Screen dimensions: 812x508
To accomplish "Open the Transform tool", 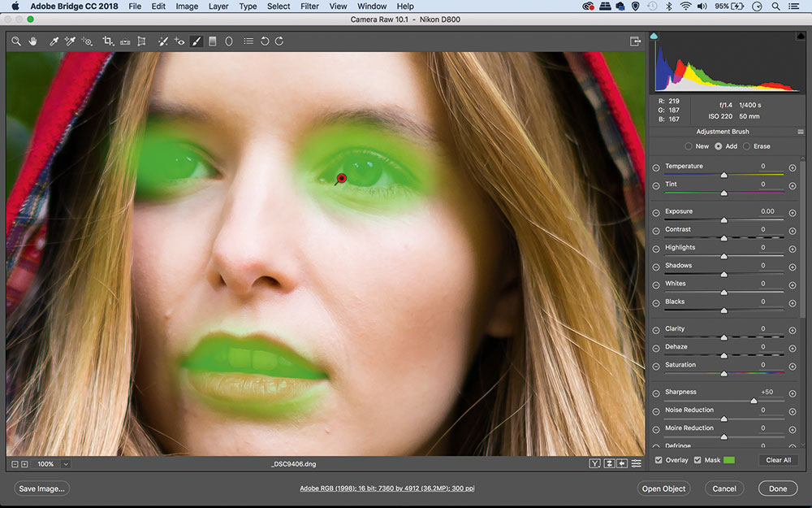I will coord(141,41).
